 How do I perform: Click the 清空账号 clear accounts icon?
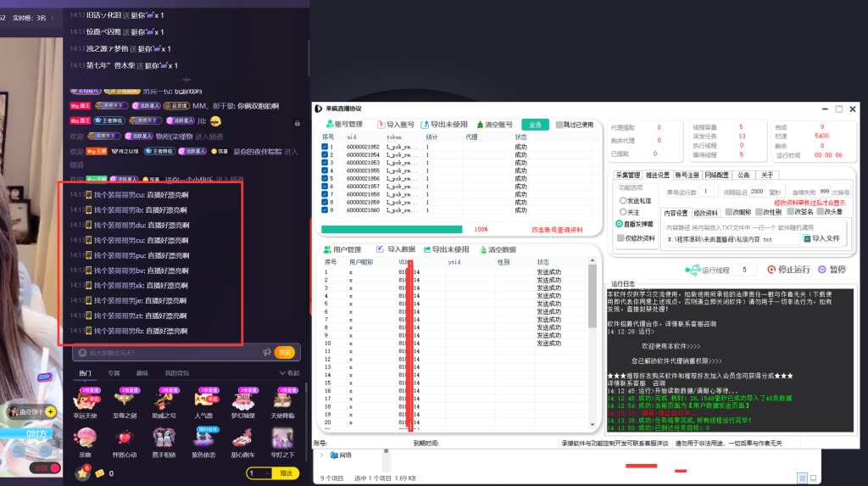tap(482, 125)
